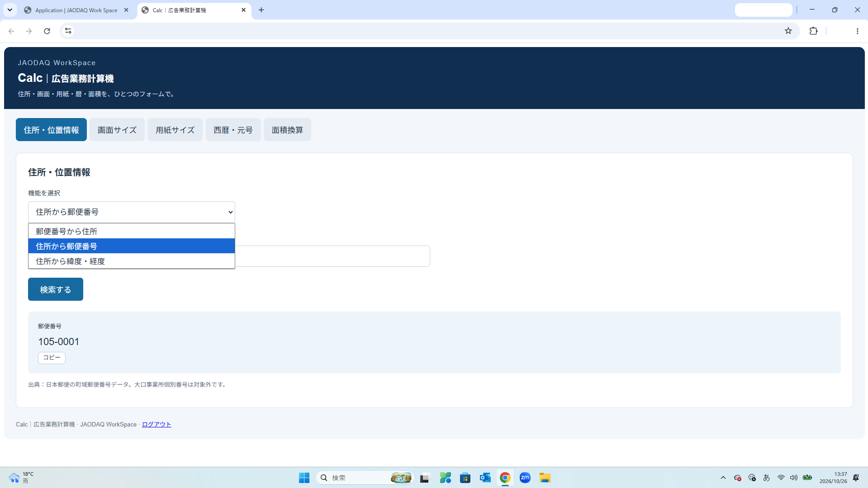Screen dimensions: 868x488
Task: Click the Chrome icon in the taskbar
Action: click(x=505, y=478)
